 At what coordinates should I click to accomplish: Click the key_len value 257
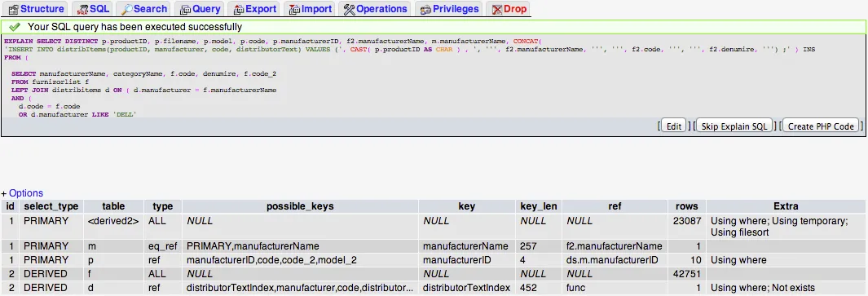tap(528, 246)
